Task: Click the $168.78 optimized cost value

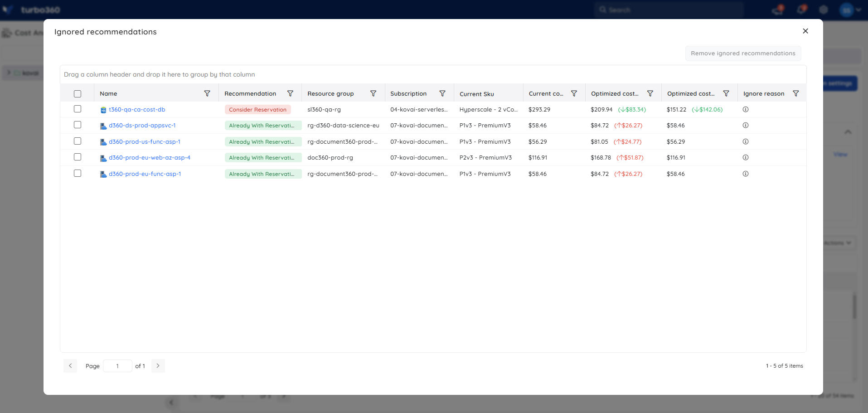Action: [x=601, y=157]
